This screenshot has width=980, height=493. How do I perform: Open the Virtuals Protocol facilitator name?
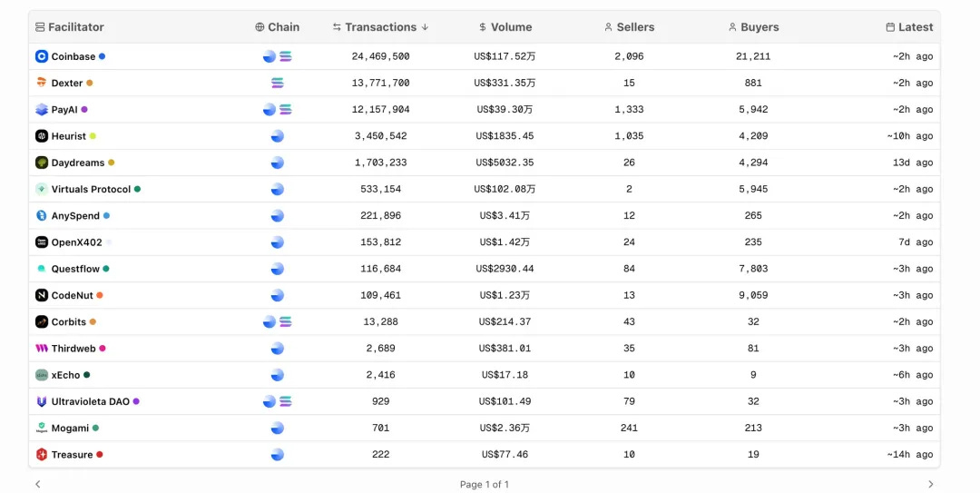[92, 189]
